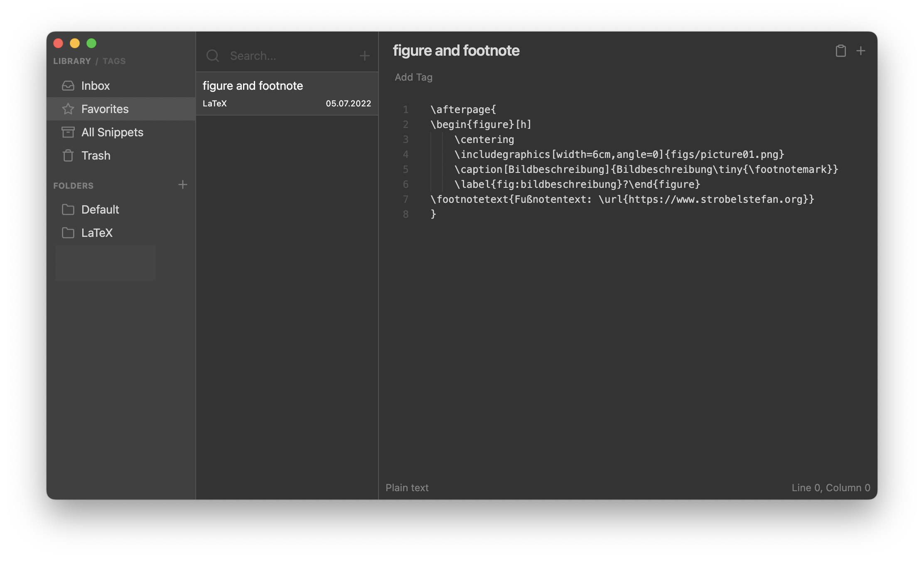
Task: Add a new folder using the plus sign
Action: pyautogui.click(x=183, y=185)
